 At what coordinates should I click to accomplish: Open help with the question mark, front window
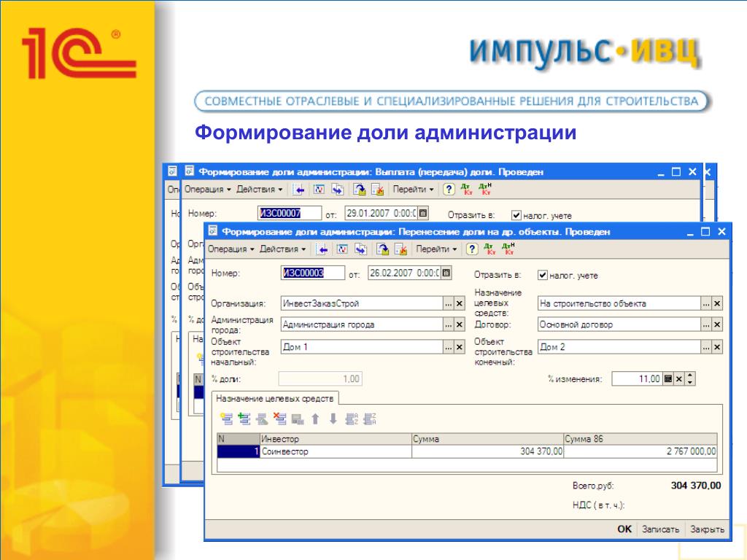click(472, 249)
